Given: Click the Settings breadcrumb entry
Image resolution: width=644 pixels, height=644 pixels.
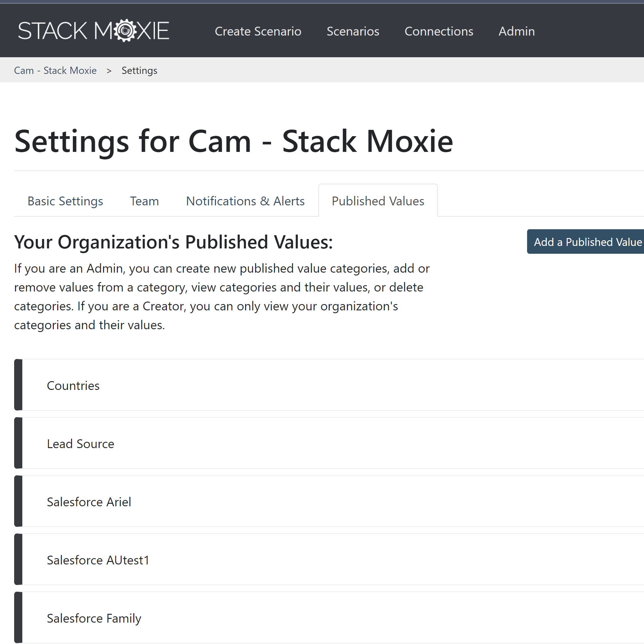Looking at the screenshot, I should coord(139,70).
